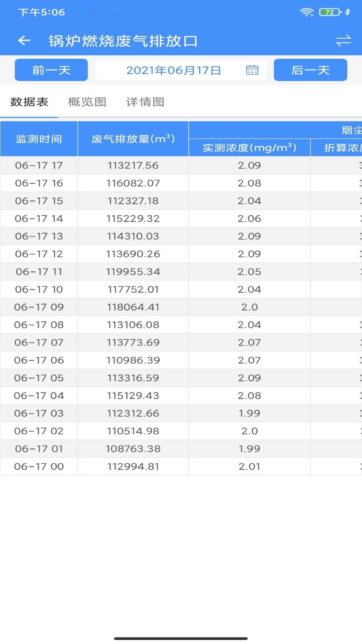Tap the page title 锅炉燃烧废气排放口
362x644 pixels.
click(x=123, y=41)
